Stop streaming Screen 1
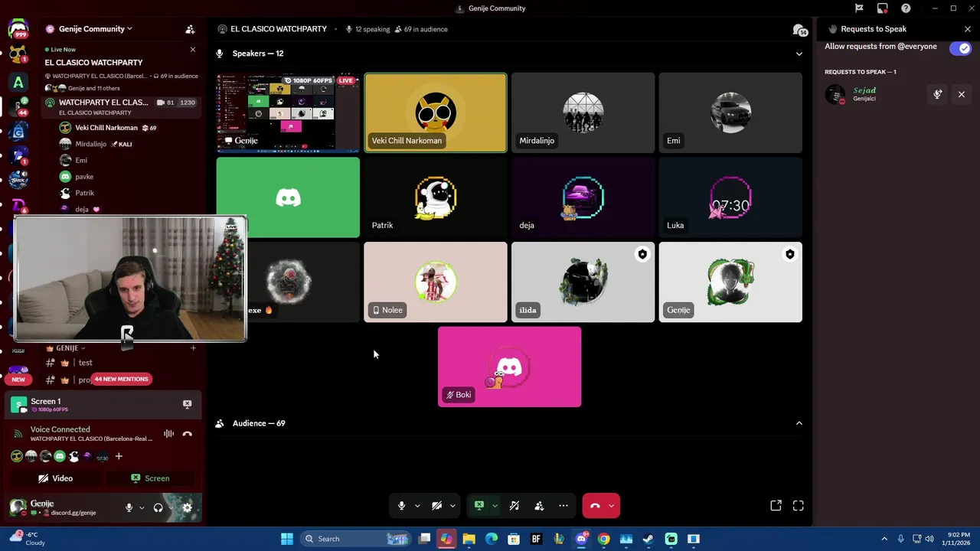The image size is (980, 551). [187, 404]
